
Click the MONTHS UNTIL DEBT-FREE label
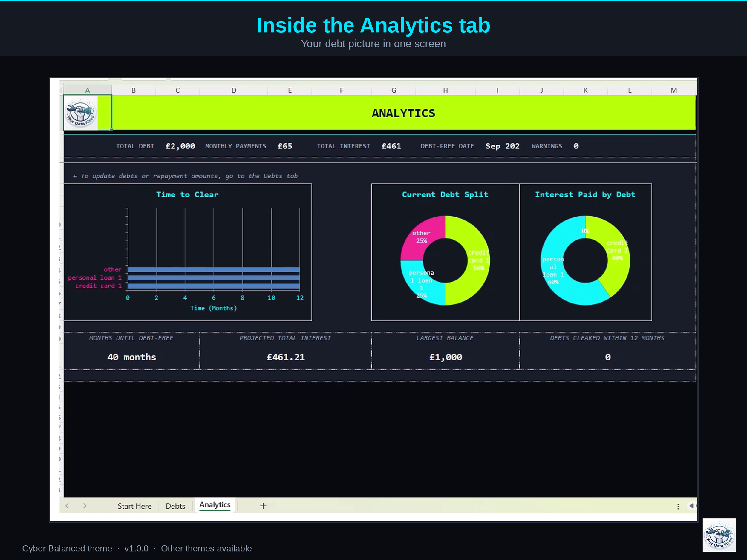pos(131,338)
